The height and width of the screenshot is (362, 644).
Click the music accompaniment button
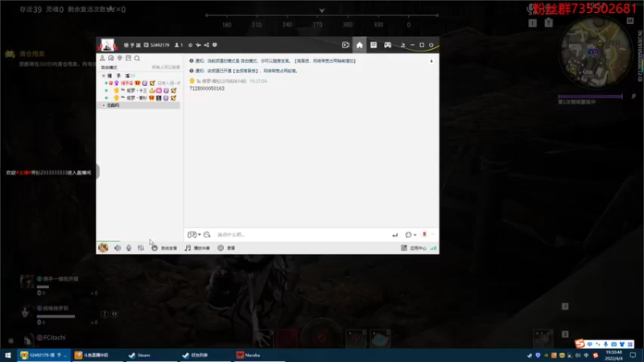tap(197, 248)
